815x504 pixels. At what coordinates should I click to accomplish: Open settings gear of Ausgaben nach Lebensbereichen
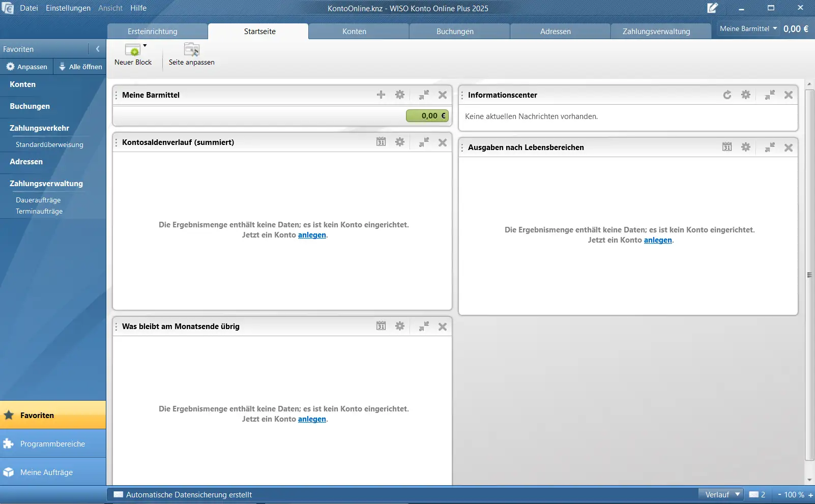click(x=745, y=147)
